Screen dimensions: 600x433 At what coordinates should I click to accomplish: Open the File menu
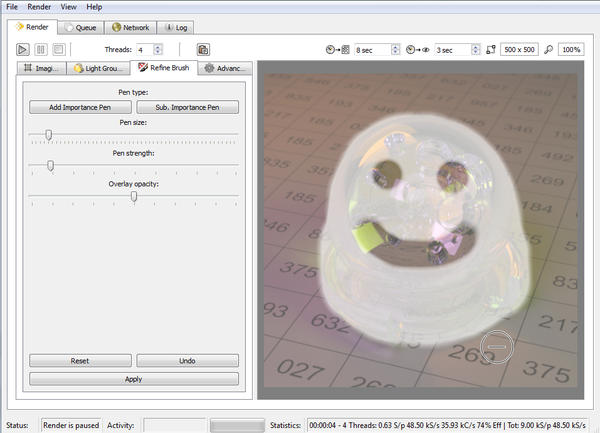12,7
